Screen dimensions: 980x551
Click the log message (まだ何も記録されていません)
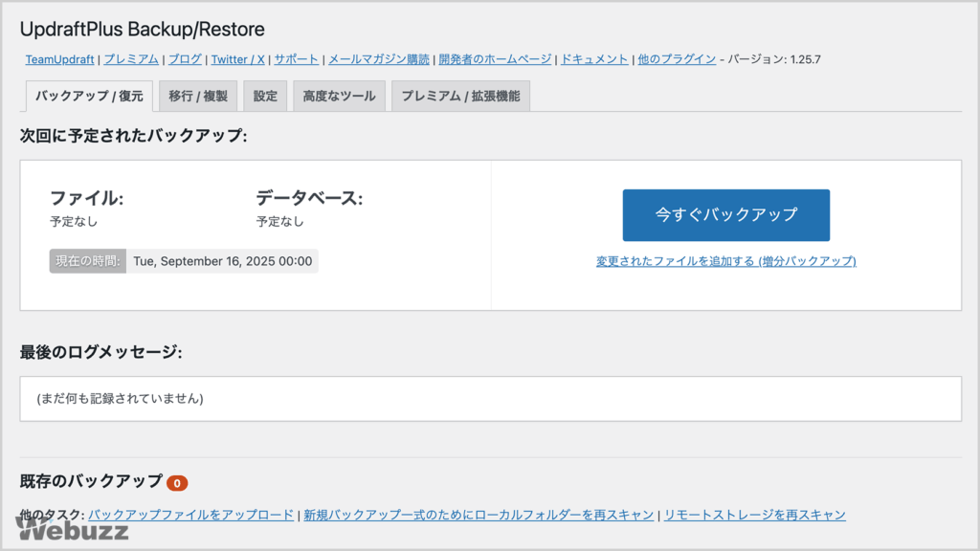coord(120,399)
